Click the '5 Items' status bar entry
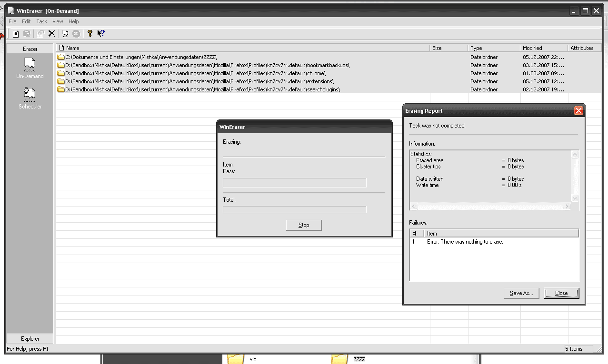The width and height of the screenshot is (608, 364). (578, 349)
